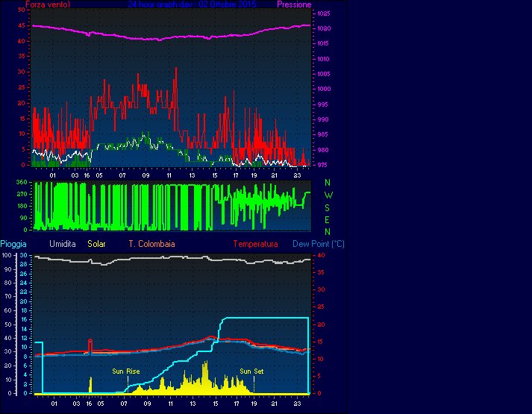
Task: Click the S wind direction letter
Action: [x=328, y=207]
